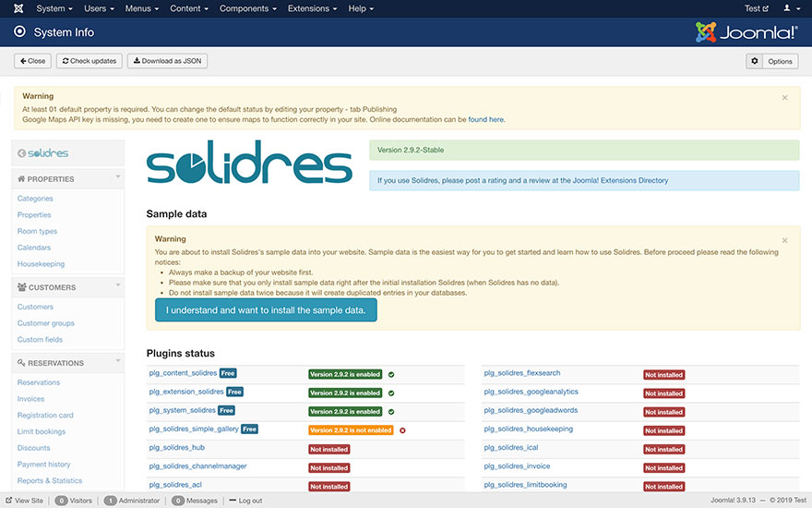Collapse the Reservations sidebar section

click(x=118, y=361)
